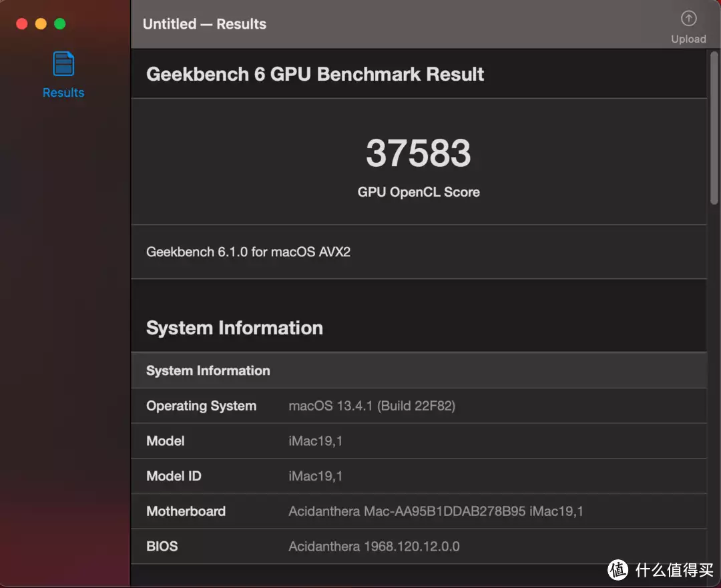Select iMac19,1 value in Model ID row
The image size is (721, 588).
(x=315, y=476)
